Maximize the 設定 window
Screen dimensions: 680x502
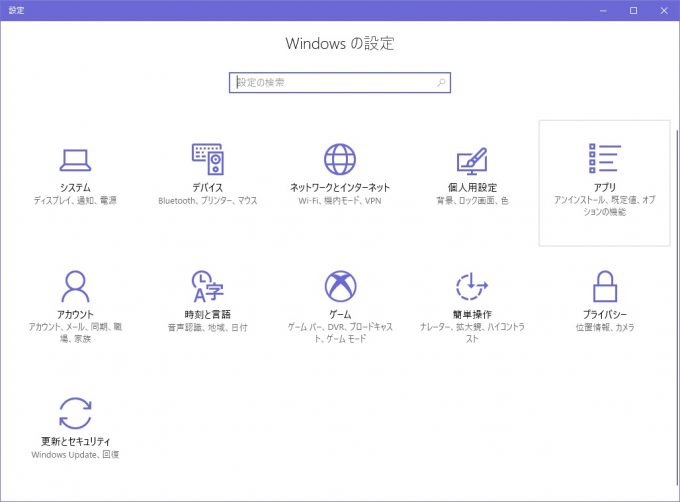pyautogui.click(x=634, y=10)
